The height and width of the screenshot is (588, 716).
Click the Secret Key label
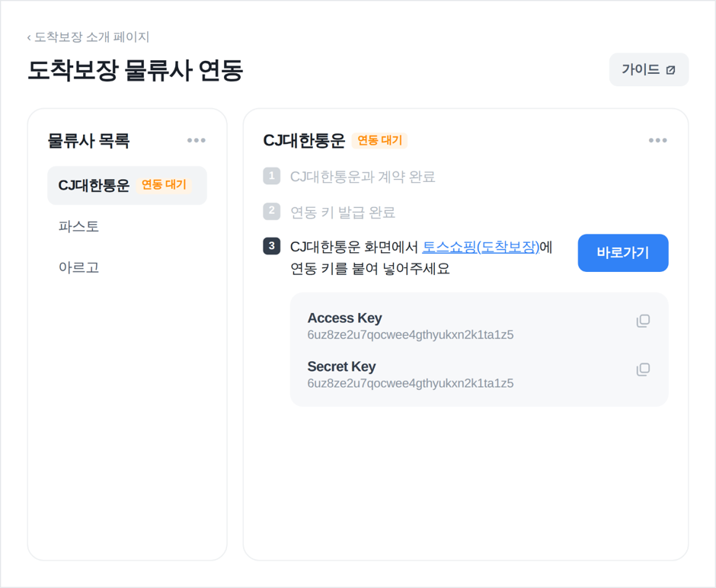click(x=341, y=366)
